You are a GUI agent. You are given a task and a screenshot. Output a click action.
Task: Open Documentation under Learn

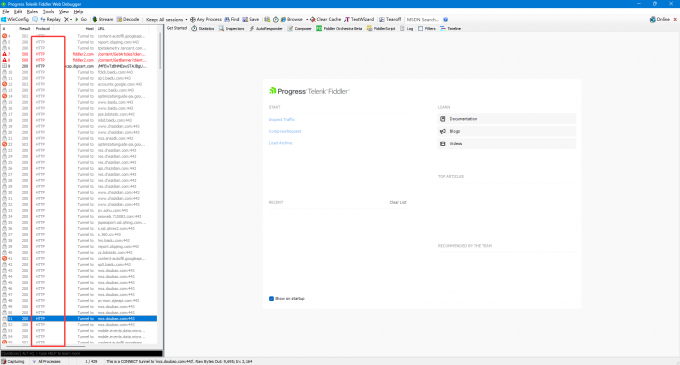(x=507, y=119)
